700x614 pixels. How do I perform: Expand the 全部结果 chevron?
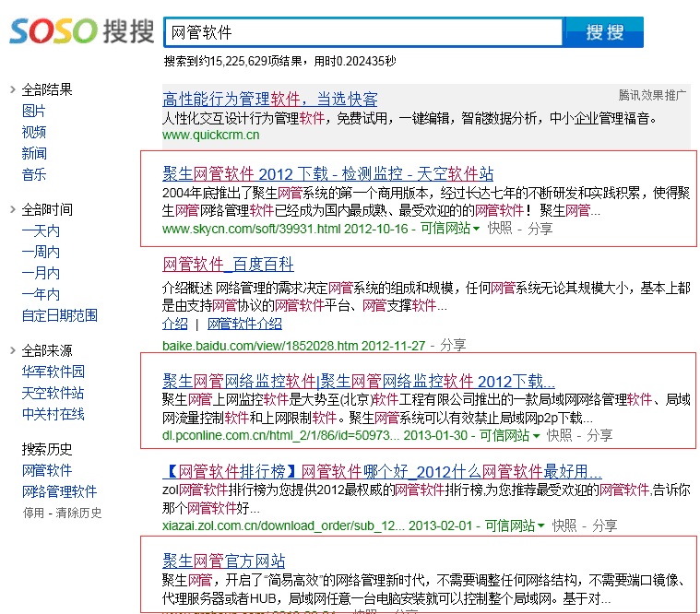[x=13, y=89]
